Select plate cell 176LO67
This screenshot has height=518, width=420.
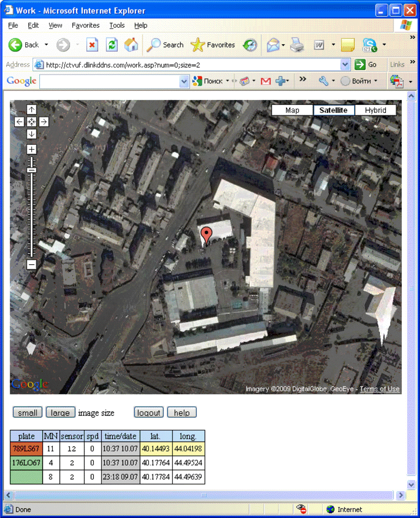coord(26,462)
